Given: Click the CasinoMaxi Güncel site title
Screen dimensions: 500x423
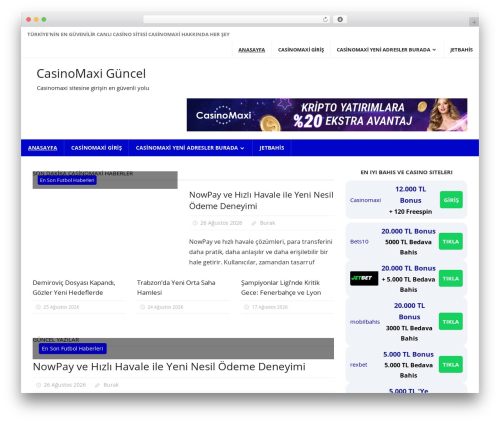Looking at the screenshot, I should (x=91, y=74).
